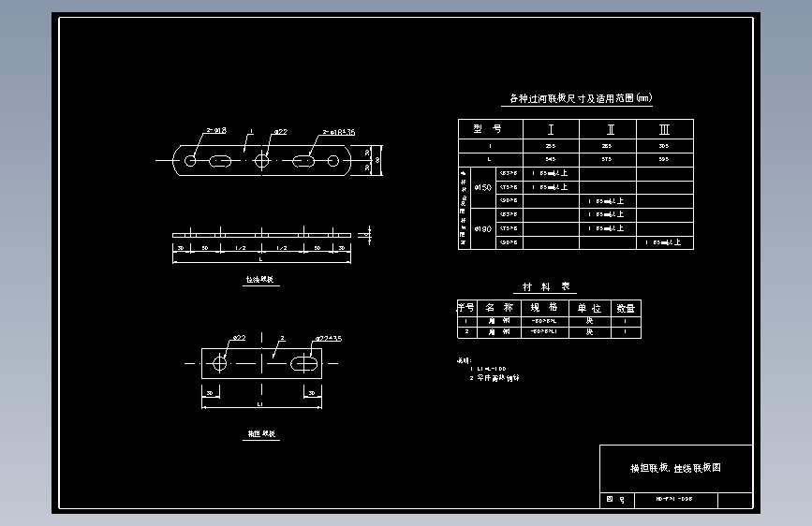Click the 'ø22*35' slot annotation on the lower plate
The width and height of the screenshot is (812, 526).
(x=329, y=339)
